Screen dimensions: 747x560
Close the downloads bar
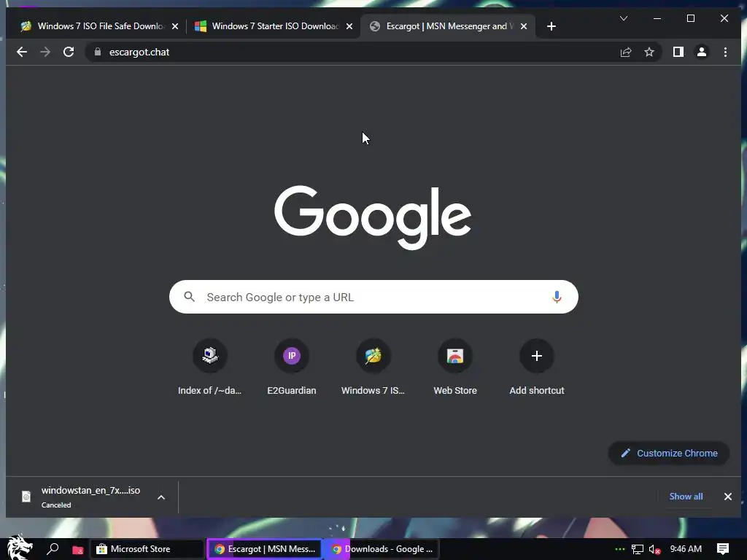(727, 496)
